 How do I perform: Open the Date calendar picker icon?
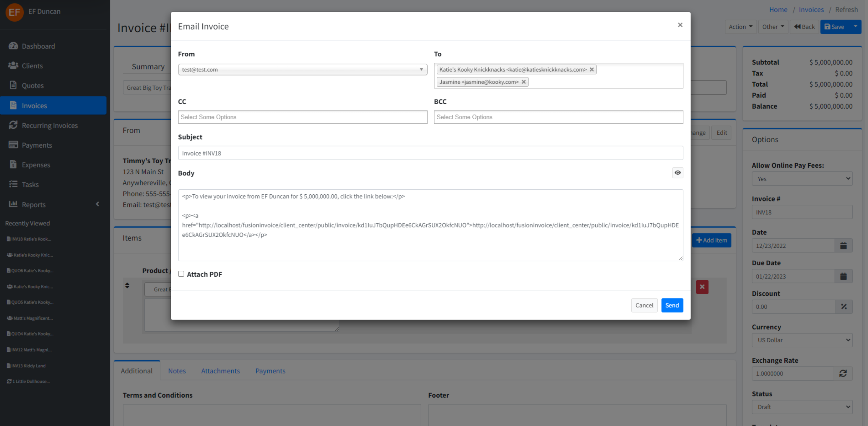coord(843,246)
